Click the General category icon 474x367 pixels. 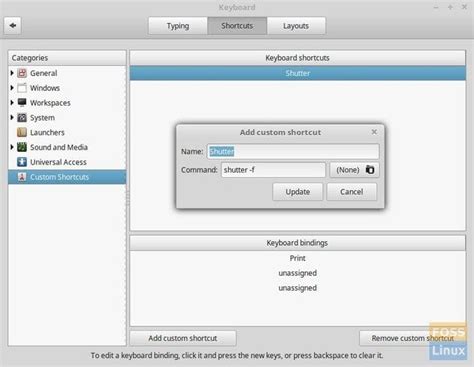[22, 73]
